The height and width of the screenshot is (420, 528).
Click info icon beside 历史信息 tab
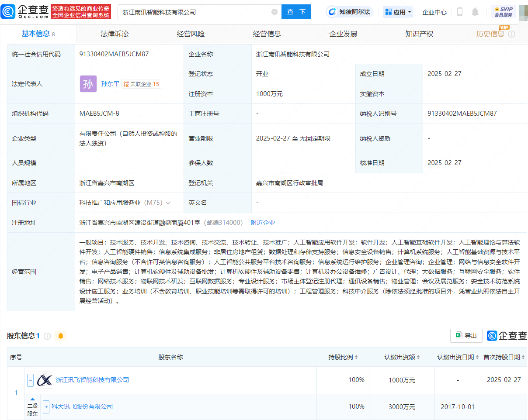[511, 34]
